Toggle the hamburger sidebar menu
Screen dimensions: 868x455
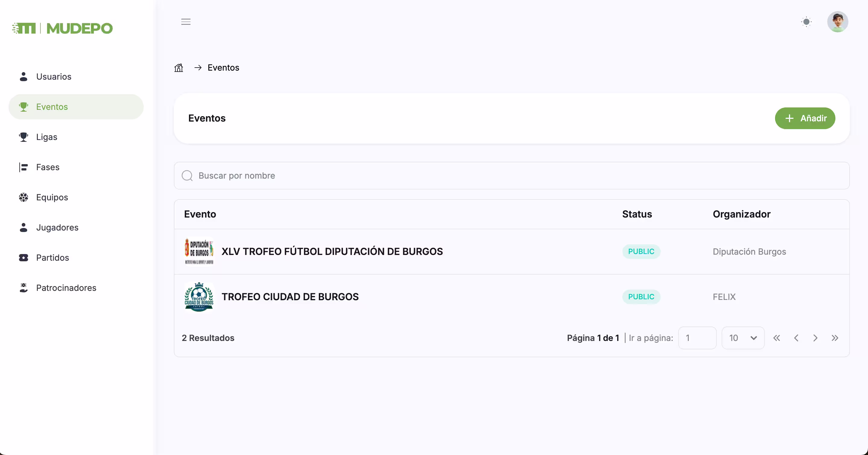186,22
